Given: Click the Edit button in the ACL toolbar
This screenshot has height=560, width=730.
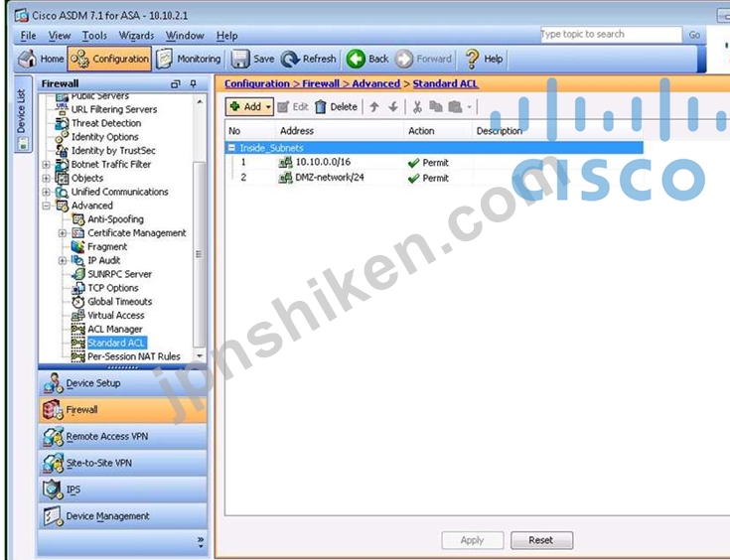Looking at the screenshot, I should click(x=293, y=107).
